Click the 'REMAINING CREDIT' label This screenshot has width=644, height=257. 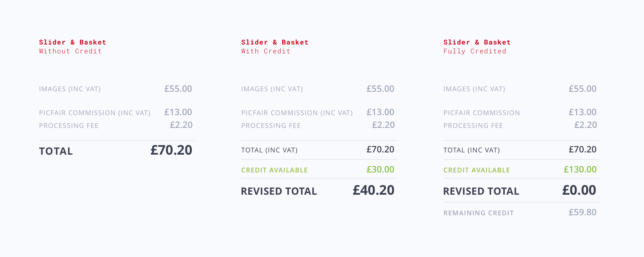[x=479, y=213]
